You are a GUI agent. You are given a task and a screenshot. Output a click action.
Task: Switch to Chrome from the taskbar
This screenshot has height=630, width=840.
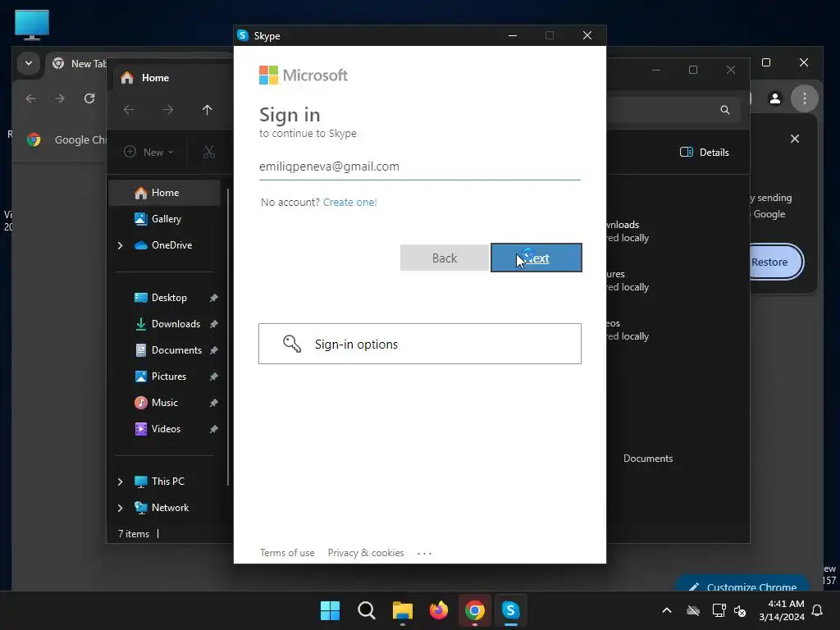[x=475, y=610]
